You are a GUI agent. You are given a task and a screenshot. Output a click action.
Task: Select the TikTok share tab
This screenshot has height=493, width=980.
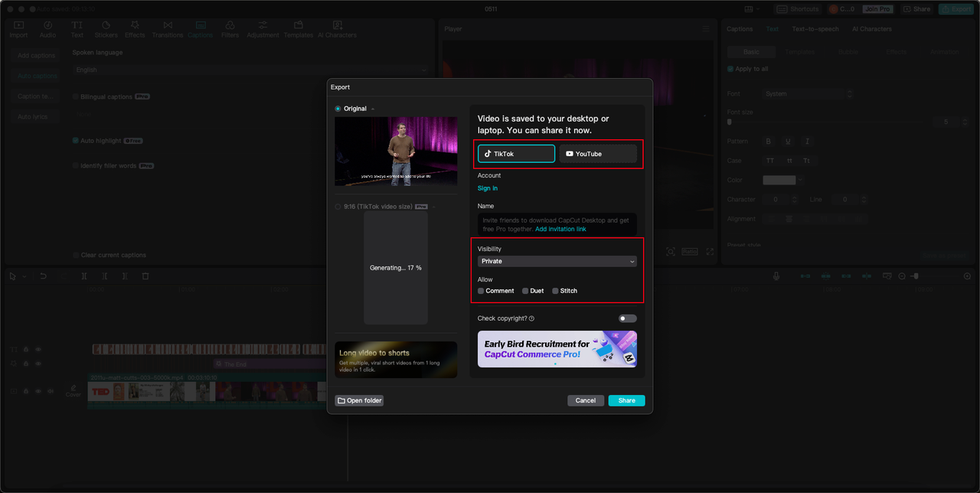pyautogui.click(x=516, y=154)
